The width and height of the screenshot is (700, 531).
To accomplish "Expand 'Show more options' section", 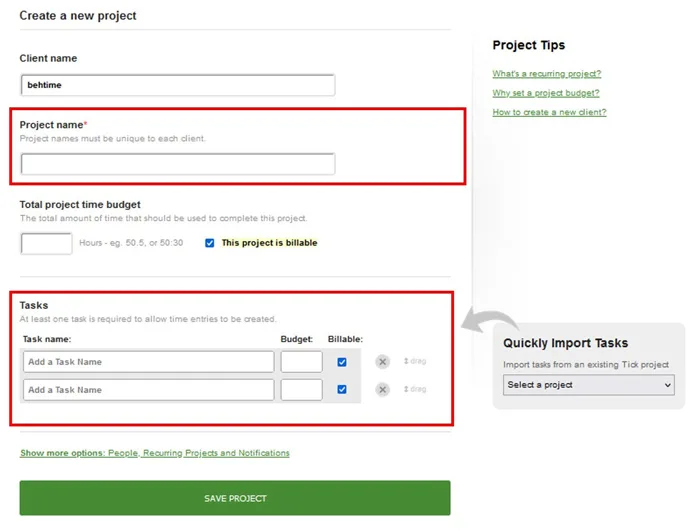I will click(155, 453).
